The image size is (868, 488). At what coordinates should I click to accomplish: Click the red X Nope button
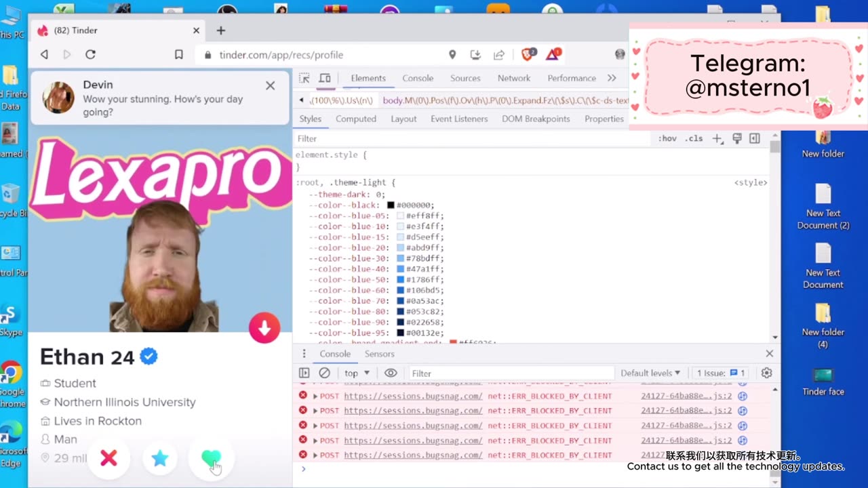pyautogui.click(x=108, y=459)
